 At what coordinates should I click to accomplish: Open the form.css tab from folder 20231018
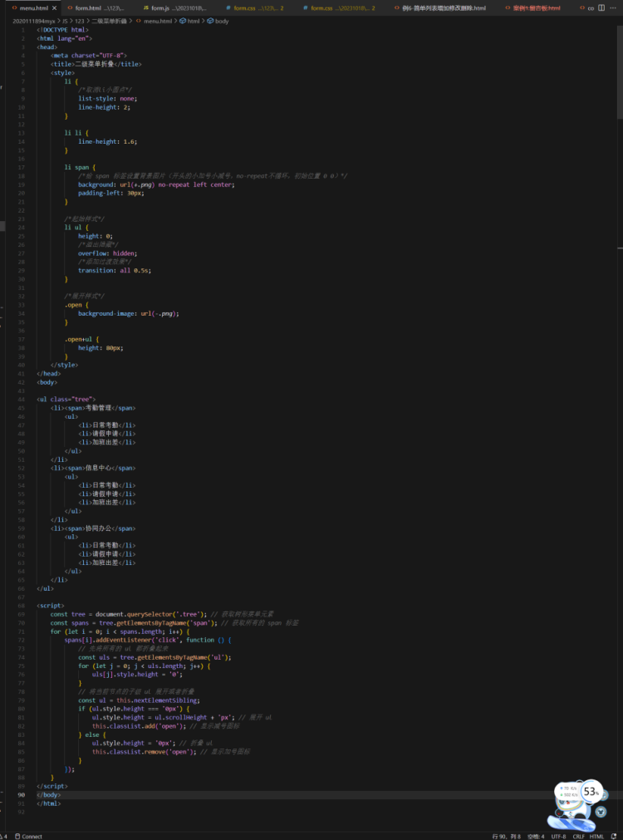[338, 8]
